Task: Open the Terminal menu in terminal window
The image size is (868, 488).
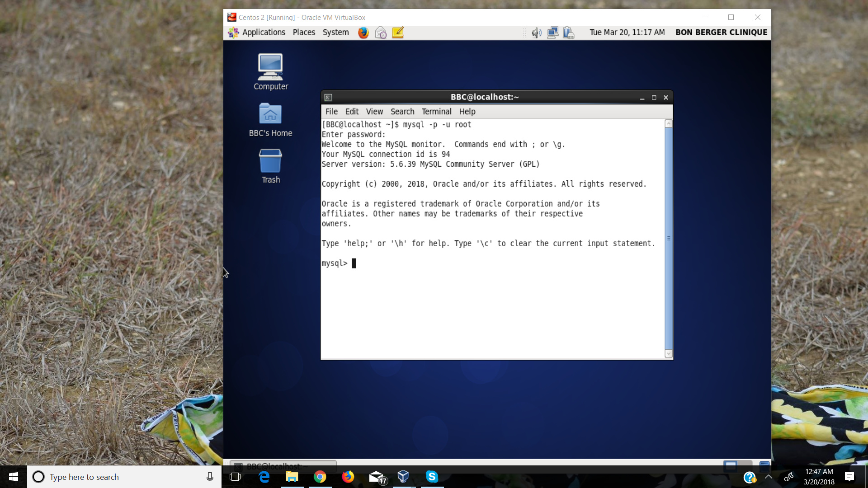Action: [x=436, y=112]
